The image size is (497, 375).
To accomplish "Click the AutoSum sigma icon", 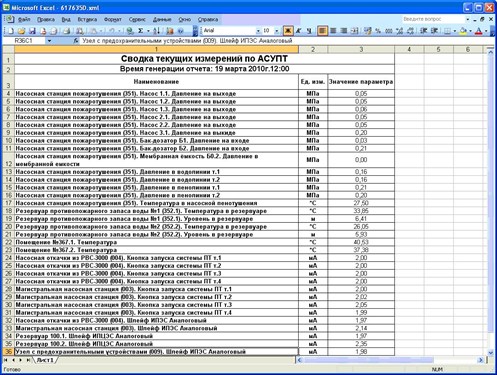I will click(141, 31).
